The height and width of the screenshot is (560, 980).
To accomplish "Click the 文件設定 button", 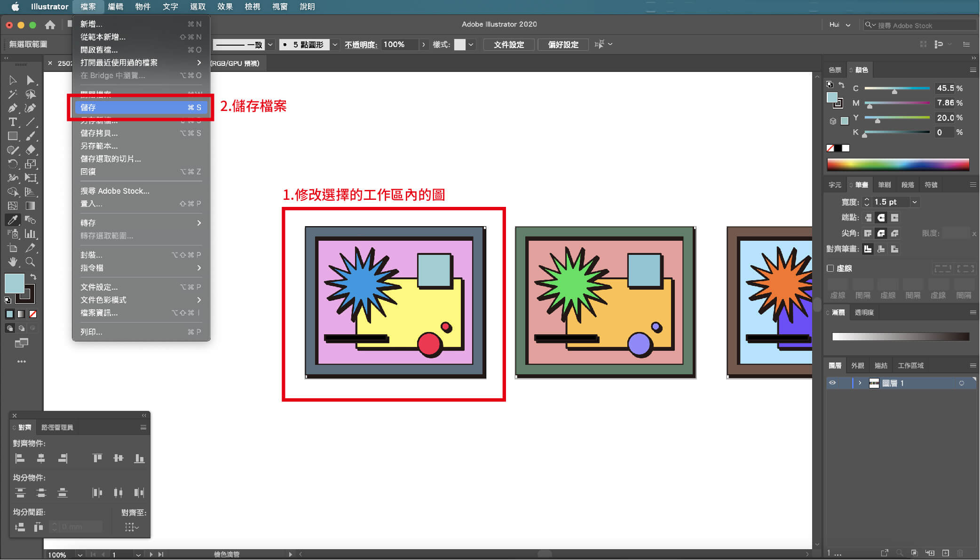I will point(509,45).
